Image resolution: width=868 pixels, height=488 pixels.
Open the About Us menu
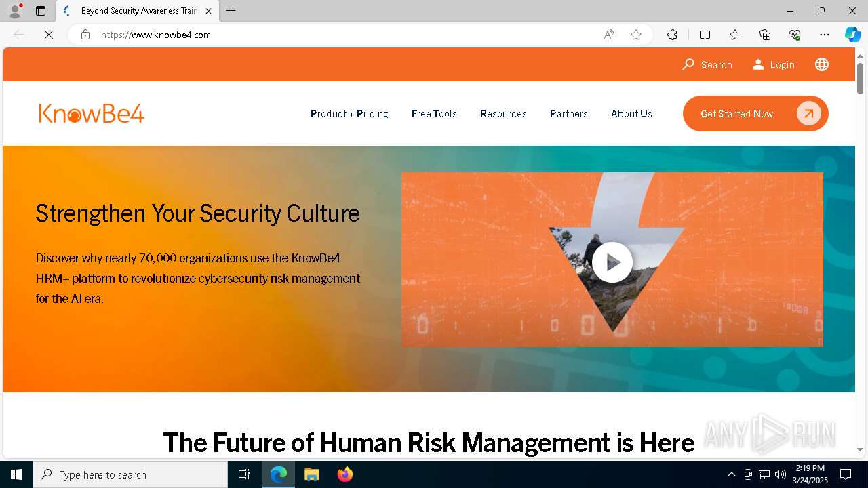[x=631, y=114]
